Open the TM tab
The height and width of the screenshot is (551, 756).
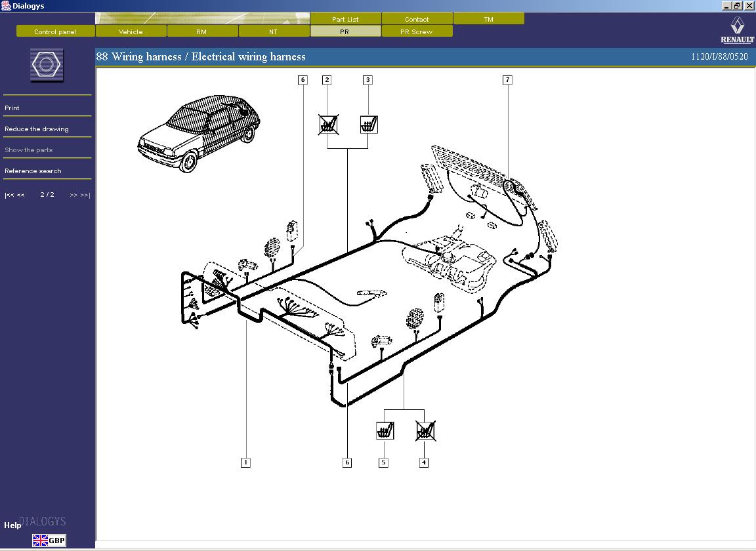pos(489,19)
